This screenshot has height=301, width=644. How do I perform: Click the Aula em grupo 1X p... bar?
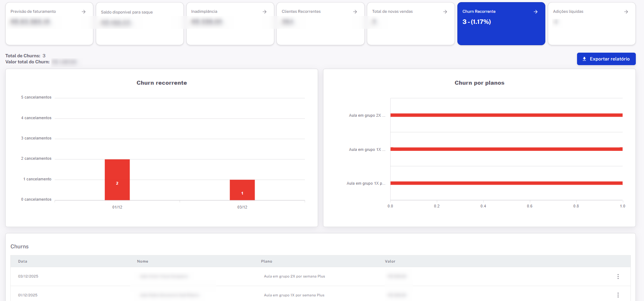506,183
